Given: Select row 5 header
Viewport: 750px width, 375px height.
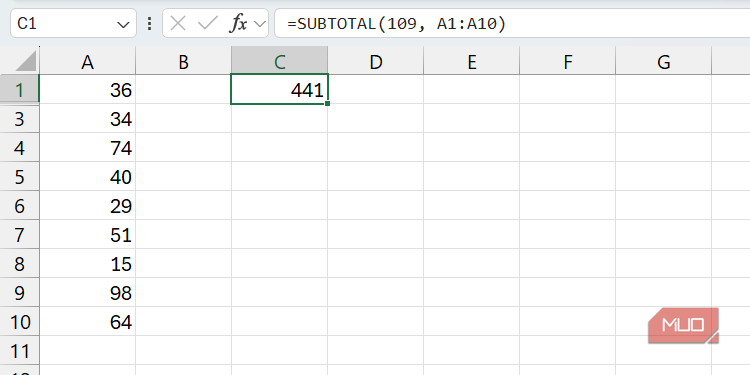Looking at the screenshot, I should [19, 176].
